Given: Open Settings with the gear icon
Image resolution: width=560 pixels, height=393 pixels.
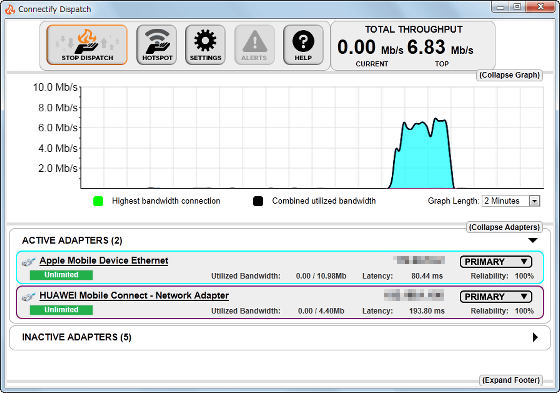Looking at the screenshot, I should [205, 45].
